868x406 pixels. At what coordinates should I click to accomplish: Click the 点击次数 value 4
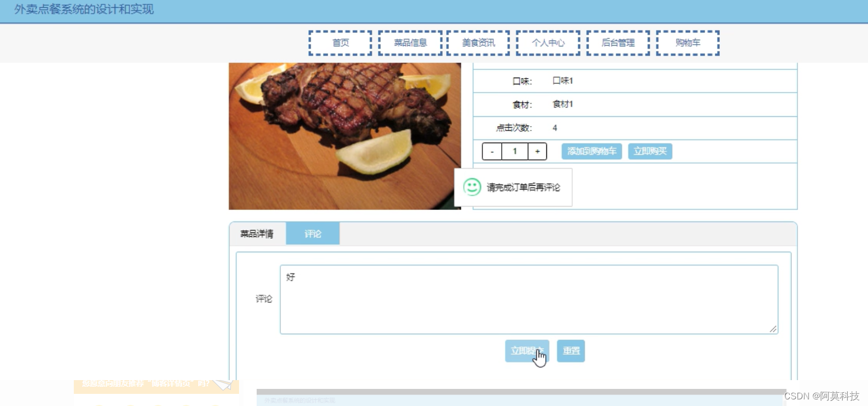point(555,128)
